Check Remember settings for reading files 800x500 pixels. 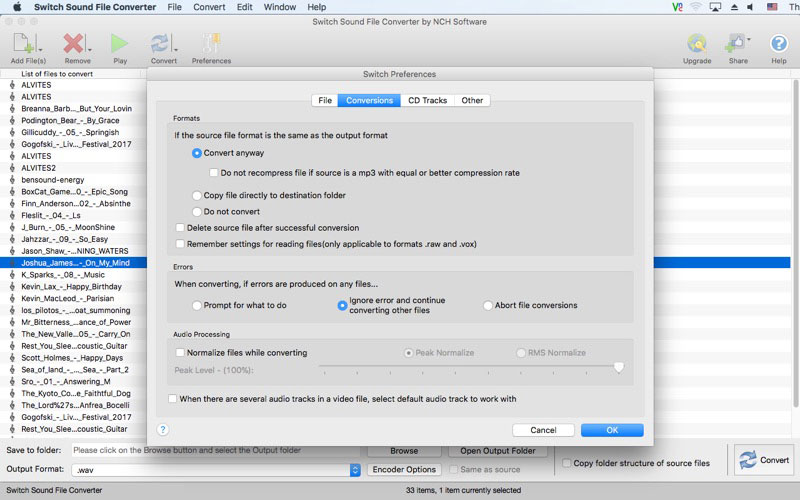pos(180,244)
